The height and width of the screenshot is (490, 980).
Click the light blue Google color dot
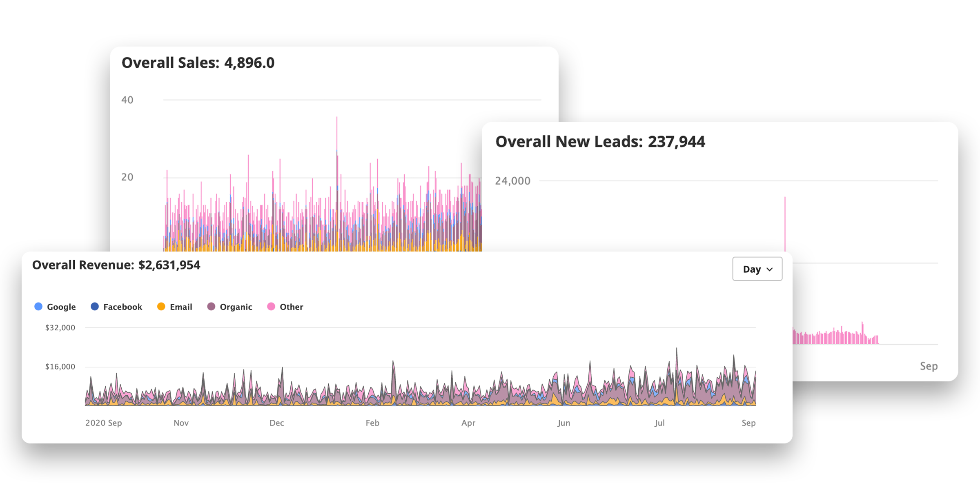click(38, 307)
